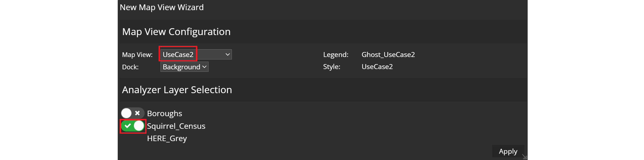
Task: Enable the Boroughs layer toggle
Action: [x=133, y=113]
